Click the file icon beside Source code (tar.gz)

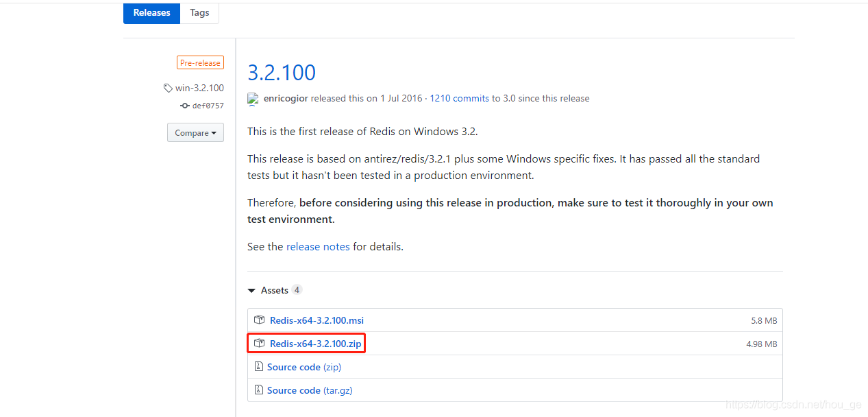coord(258,390)
